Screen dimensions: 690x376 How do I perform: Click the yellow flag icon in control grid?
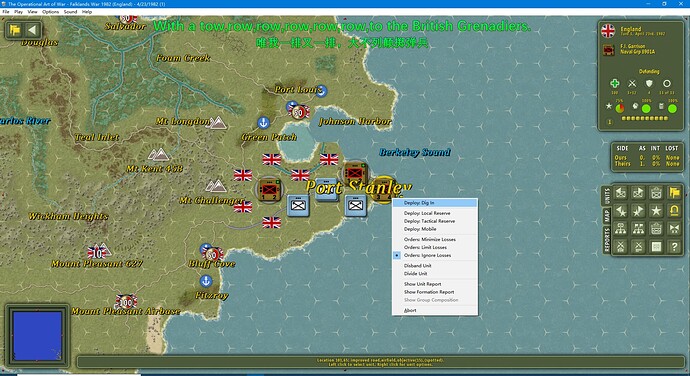click(x=674, y=193)
